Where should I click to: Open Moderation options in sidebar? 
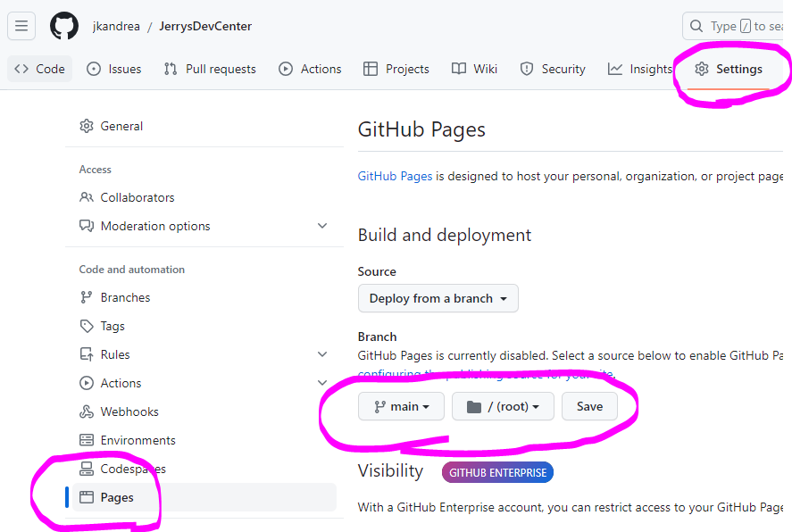tap(204, 226)
